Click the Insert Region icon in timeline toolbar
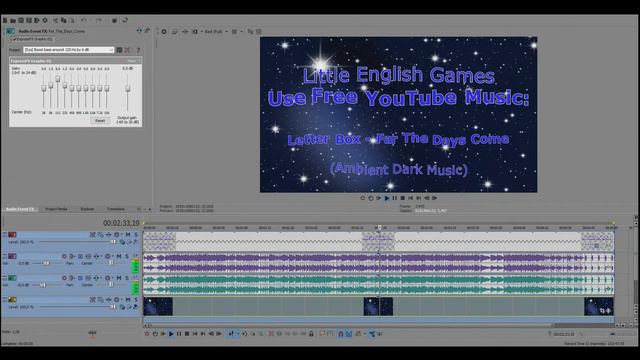 point(330,334)
